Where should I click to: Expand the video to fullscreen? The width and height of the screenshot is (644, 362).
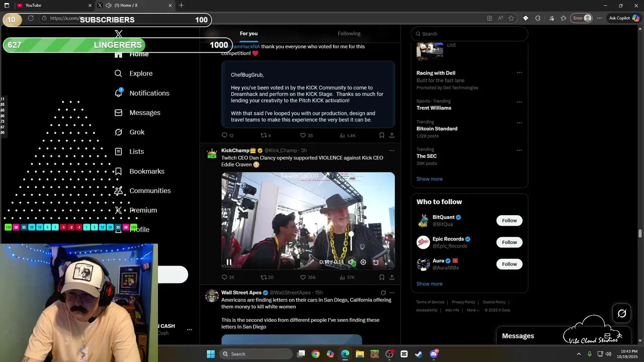(x=387, y=262)
